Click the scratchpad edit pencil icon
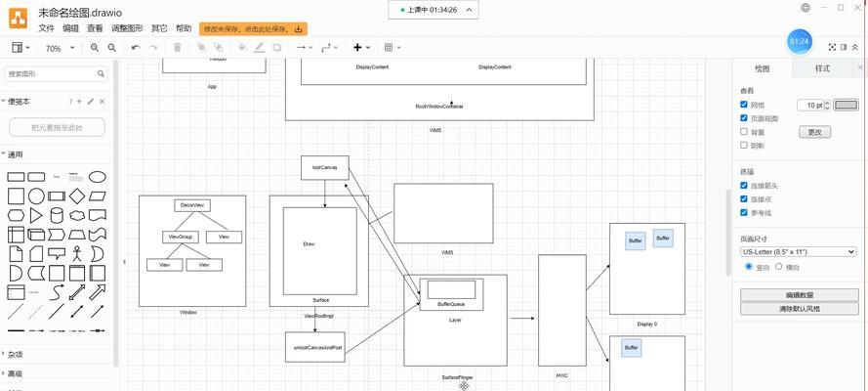 click(91, 102)
